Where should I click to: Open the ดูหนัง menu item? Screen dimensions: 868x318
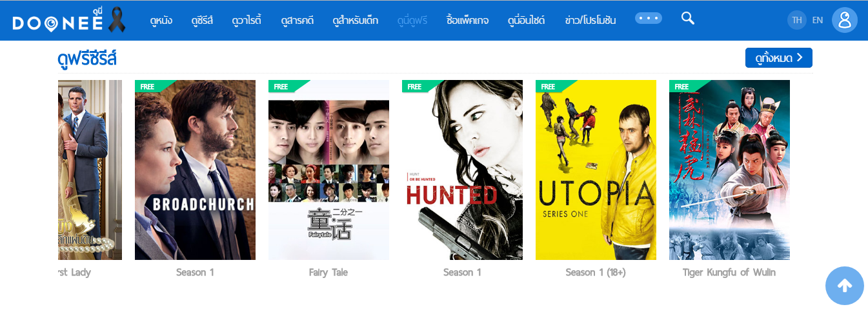[161, 21]
